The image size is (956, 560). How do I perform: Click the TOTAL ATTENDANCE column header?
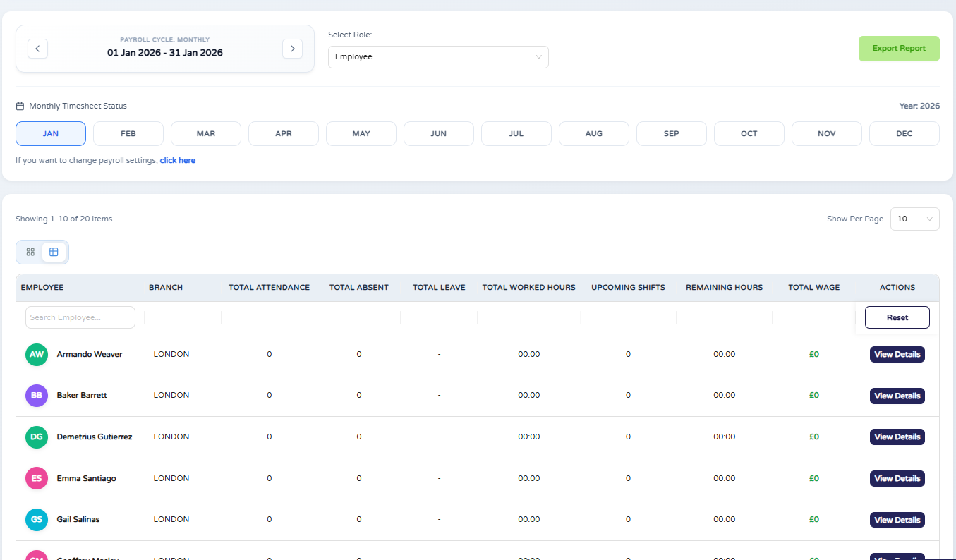(269, 288)
